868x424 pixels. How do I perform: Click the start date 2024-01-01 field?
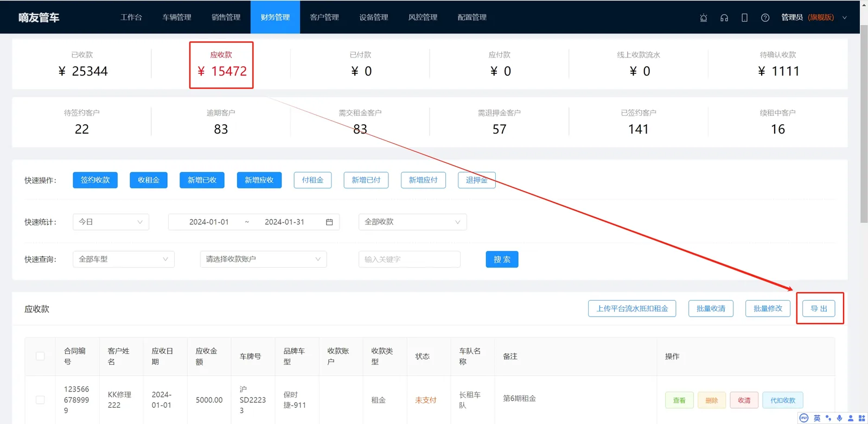(209, 222)
